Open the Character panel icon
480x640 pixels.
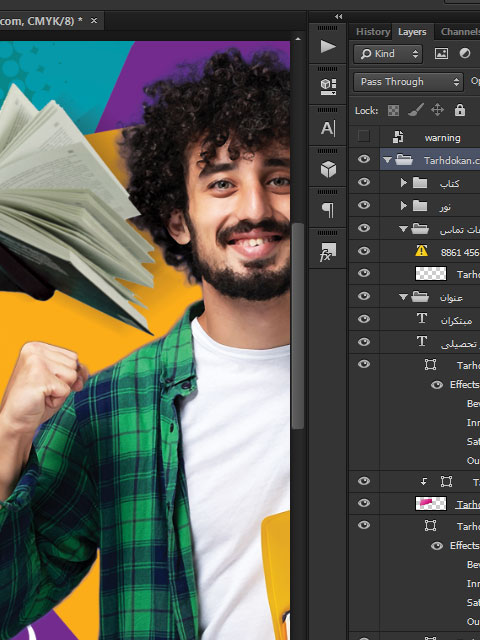click(328, 128)
